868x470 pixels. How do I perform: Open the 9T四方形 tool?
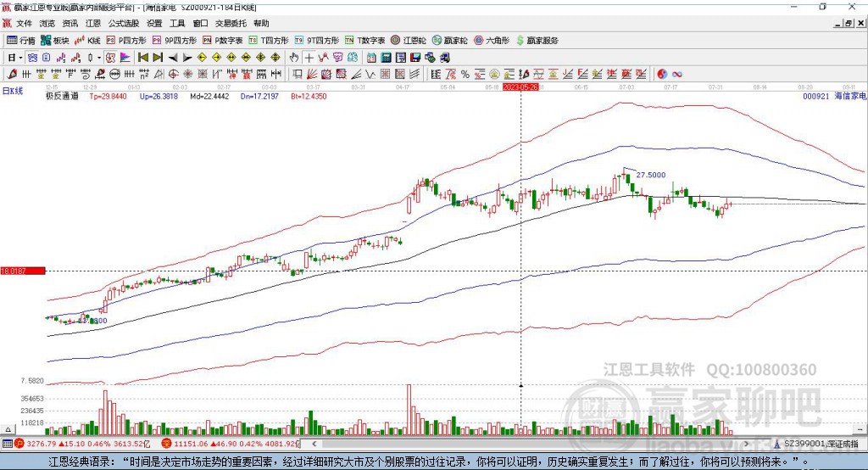[x=317, y=41]
